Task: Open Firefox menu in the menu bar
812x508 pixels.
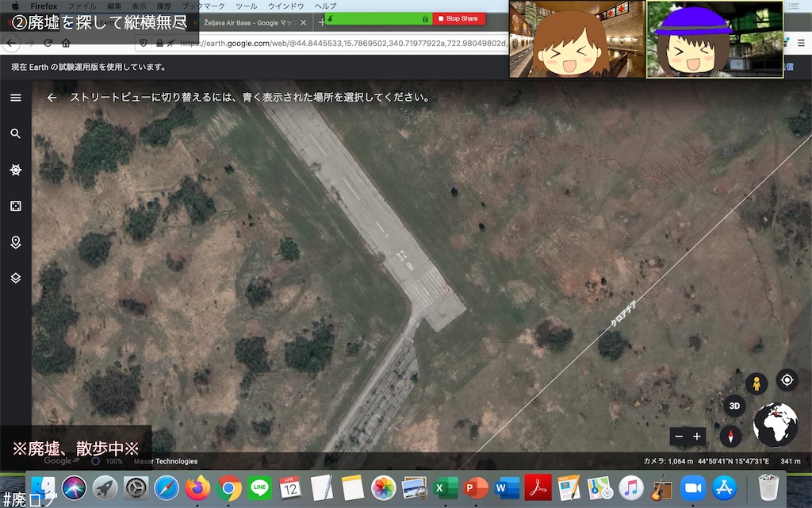Action: pos(44,6)
